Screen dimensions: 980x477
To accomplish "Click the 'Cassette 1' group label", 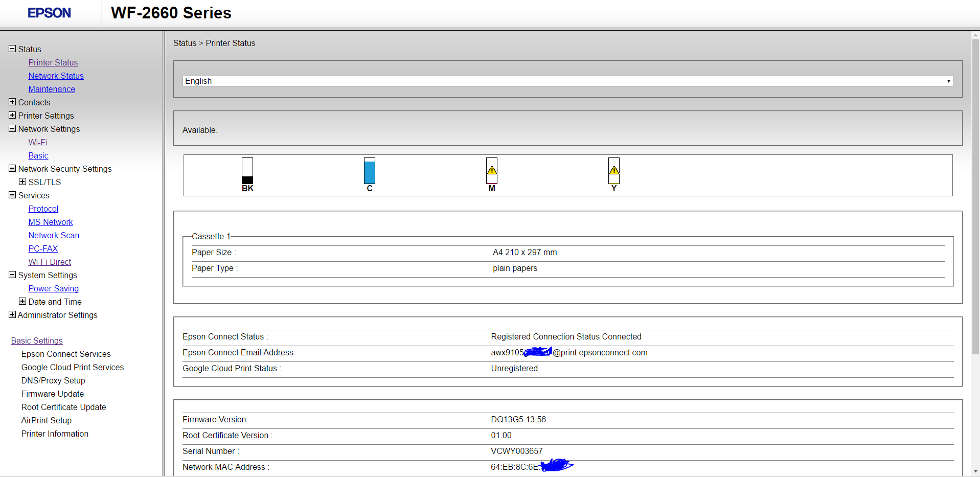I will point(211,236).
